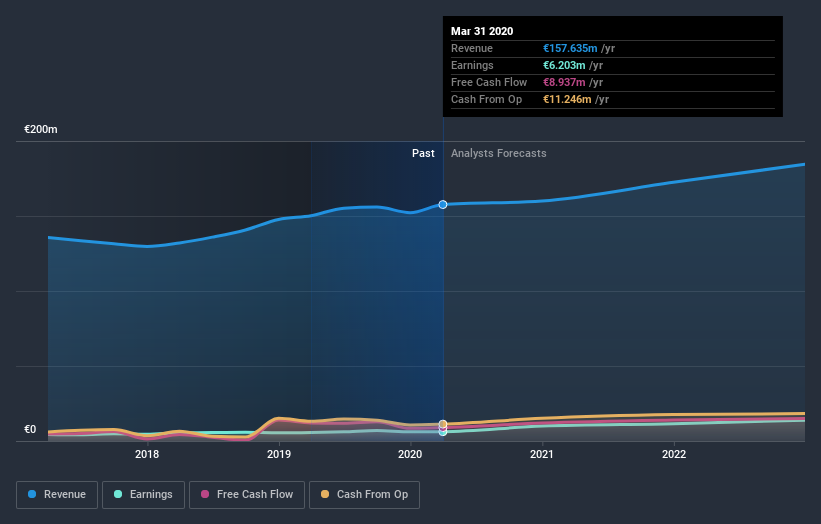This screenshot has width=821, height=524.
Task: Select the Earnings data point marker
Action: (x=443, y=432)
